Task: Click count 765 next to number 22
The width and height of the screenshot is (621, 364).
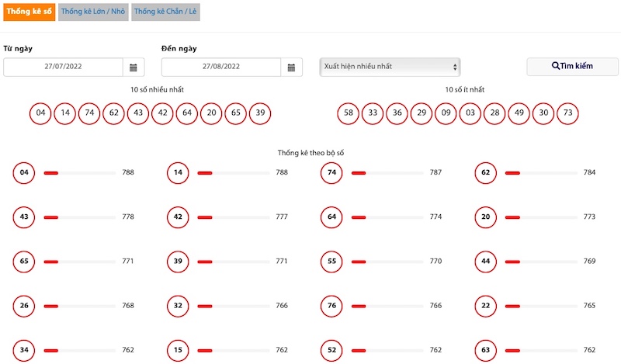Action: pyautogui.click(x=589, y=305)
